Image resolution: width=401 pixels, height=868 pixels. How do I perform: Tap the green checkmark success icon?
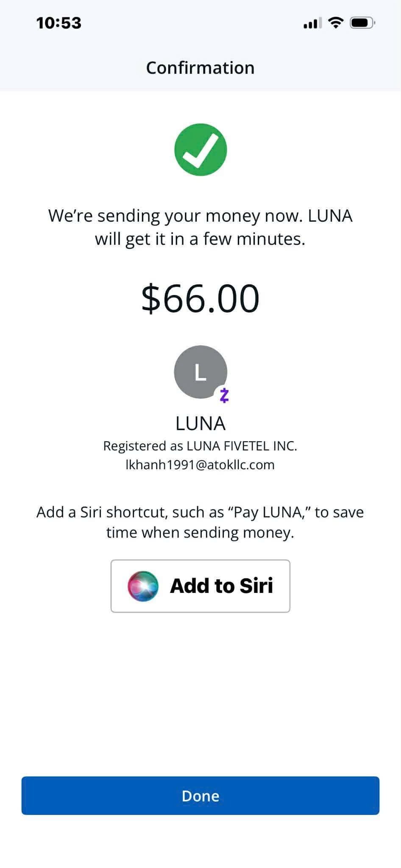[x=200, y=150]
